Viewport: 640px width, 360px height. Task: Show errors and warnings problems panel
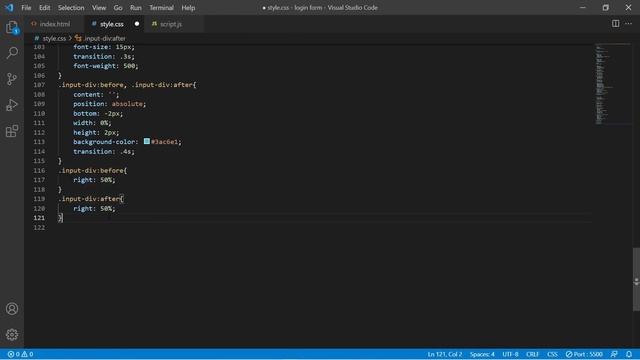click(20, 354)
